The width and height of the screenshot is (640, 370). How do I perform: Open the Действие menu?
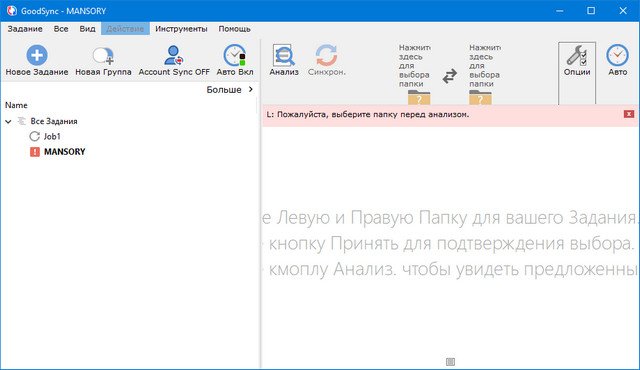point(125,29)
